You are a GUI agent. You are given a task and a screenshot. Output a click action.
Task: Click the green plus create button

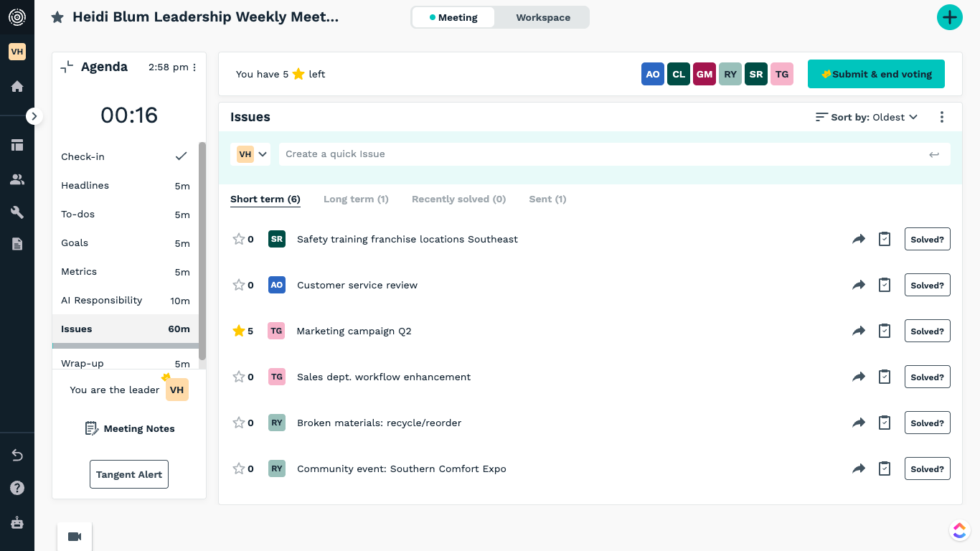pyautogui.click(x=950, y=17)
